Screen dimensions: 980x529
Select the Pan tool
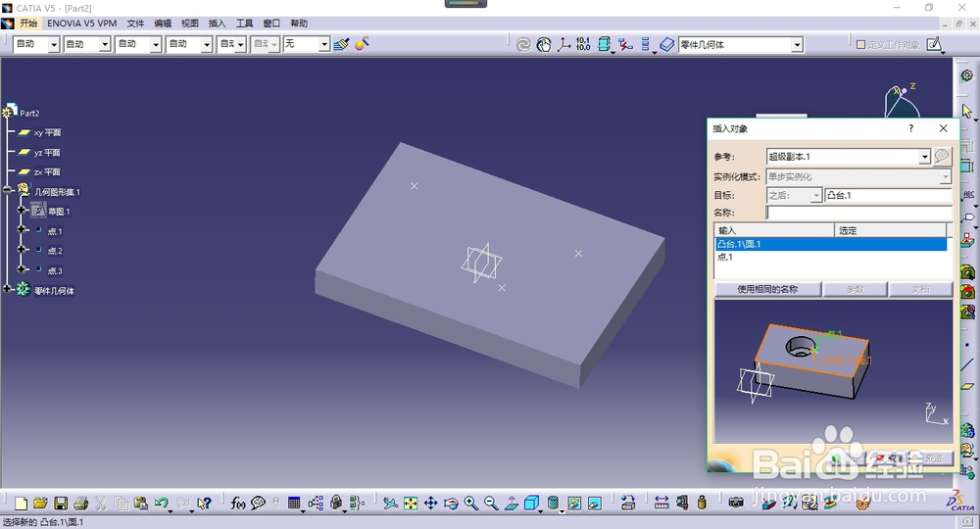click(x=430, y=504)
